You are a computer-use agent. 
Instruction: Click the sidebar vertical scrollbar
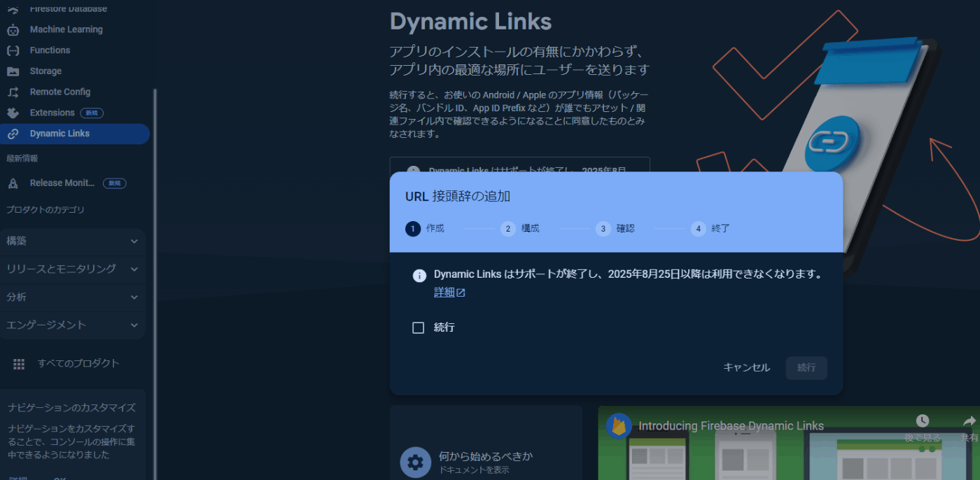coord(155,283)
